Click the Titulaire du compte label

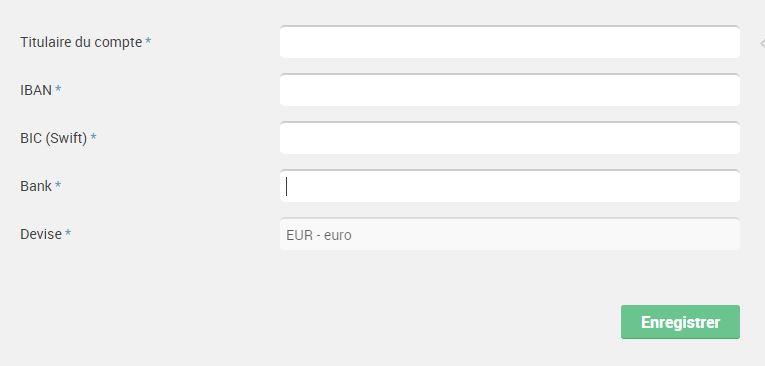point(81,42)
